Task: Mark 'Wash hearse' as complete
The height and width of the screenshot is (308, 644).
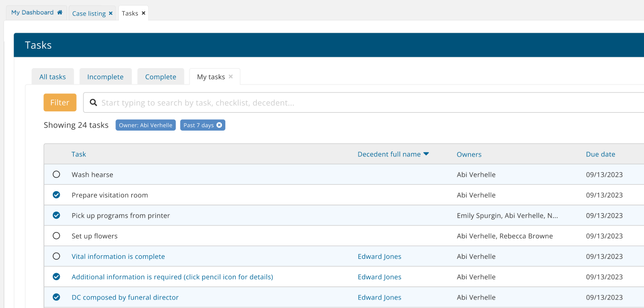Action: point(56,174)
